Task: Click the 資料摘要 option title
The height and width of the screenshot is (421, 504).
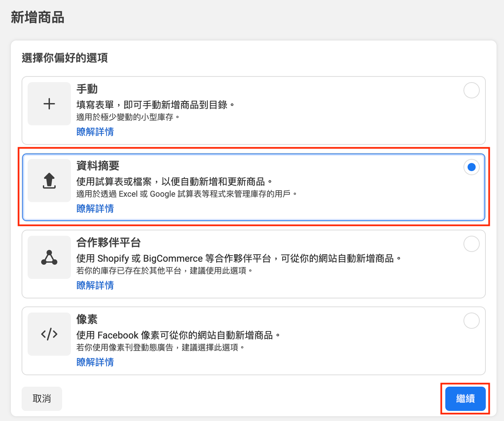Action: coord(98,166)
